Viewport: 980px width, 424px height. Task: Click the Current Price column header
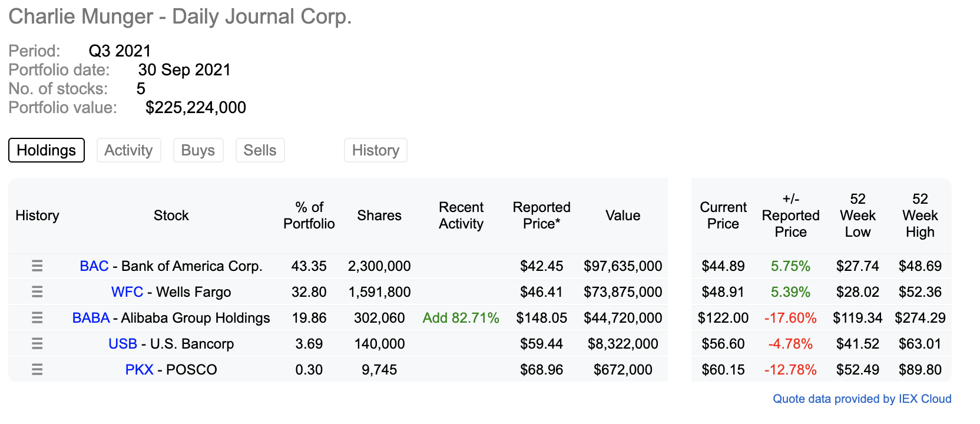coord(723,216)
